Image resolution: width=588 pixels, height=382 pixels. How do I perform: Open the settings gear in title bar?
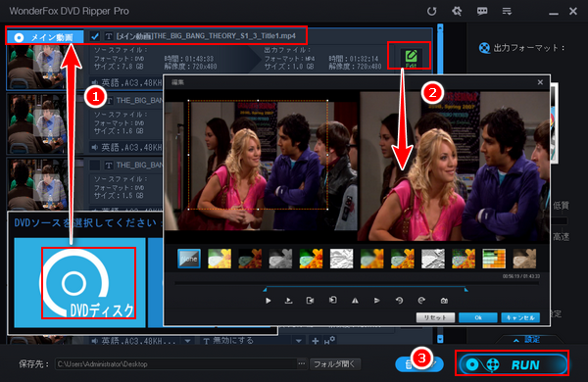click(x=457, y=11)
